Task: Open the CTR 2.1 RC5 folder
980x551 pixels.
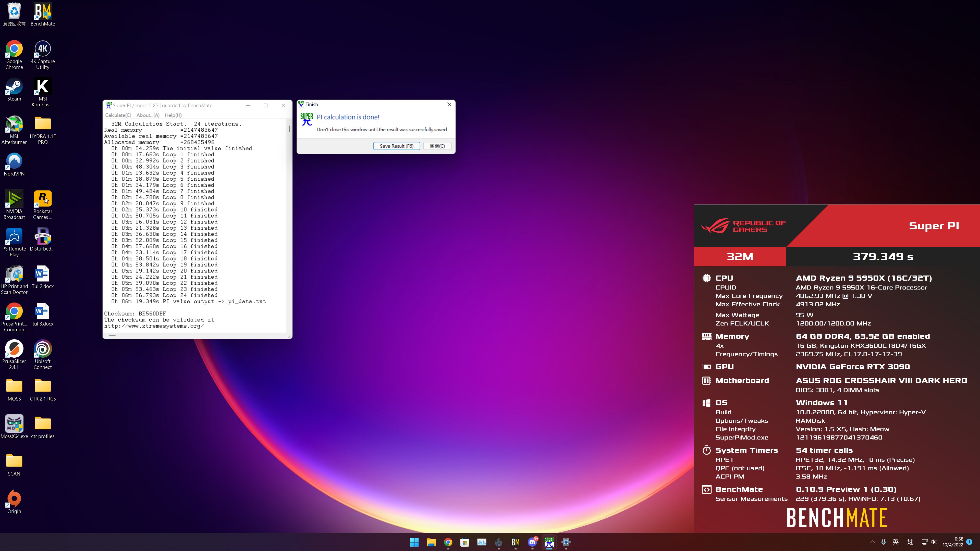Action: [x=43, y=390]
